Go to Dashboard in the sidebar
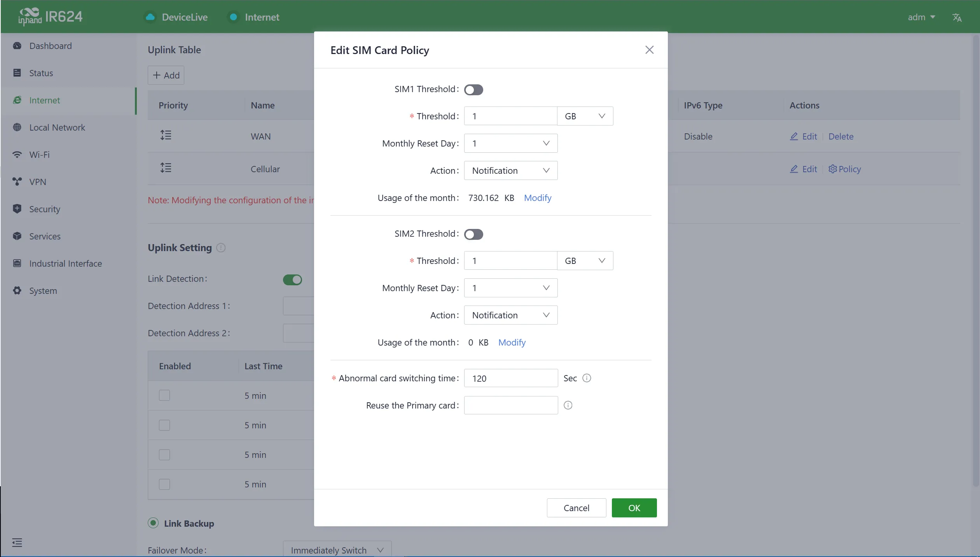Viewport: 980px width, 557px height. coord(69,46)
